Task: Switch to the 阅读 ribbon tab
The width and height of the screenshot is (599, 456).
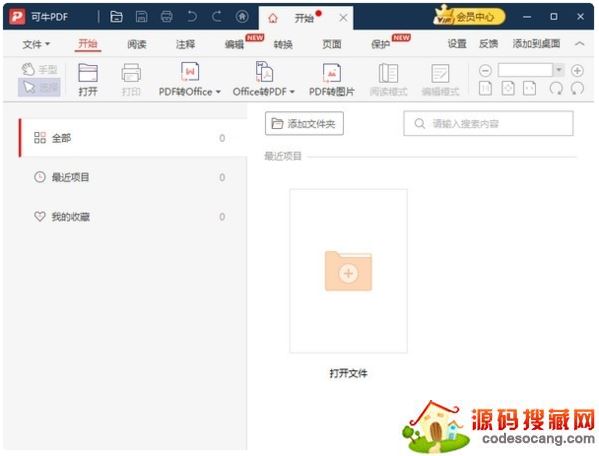Action: coord(137,44)
